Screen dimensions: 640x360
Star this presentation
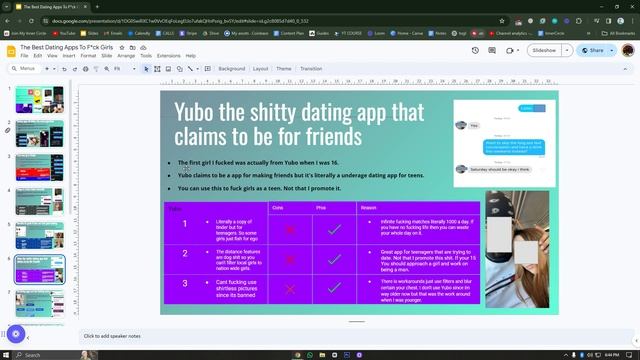(x=122, y=48)
